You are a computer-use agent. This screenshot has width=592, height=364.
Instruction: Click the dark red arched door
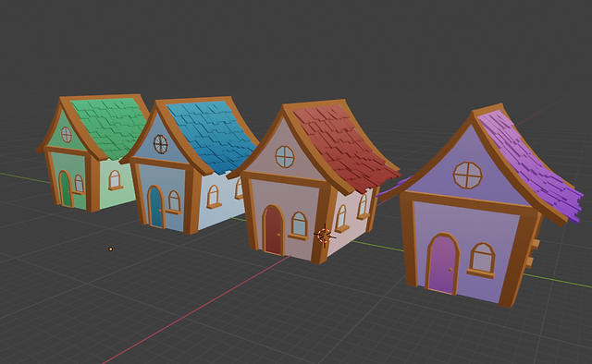(x=273, y=230)
